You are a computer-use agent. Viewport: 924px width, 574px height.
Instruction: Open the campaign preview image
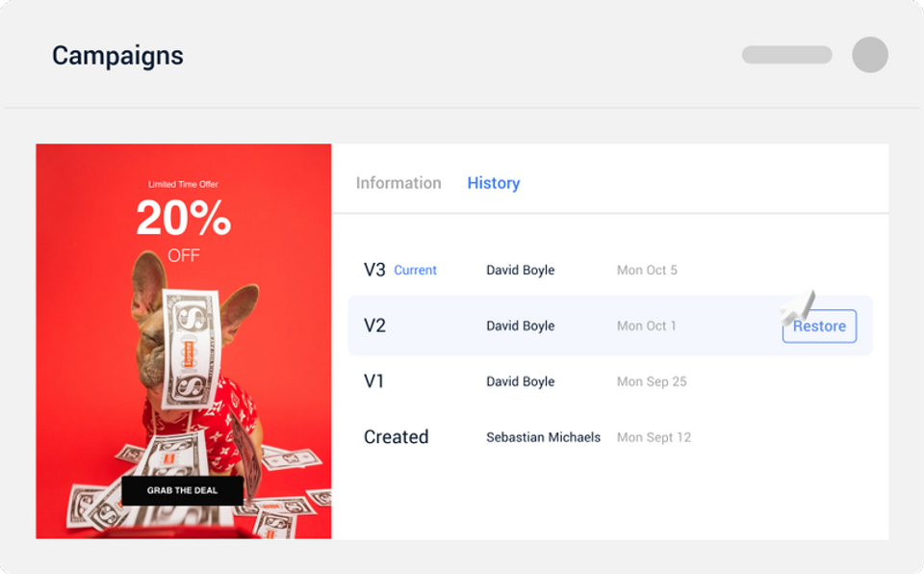[x=183, y=341]
